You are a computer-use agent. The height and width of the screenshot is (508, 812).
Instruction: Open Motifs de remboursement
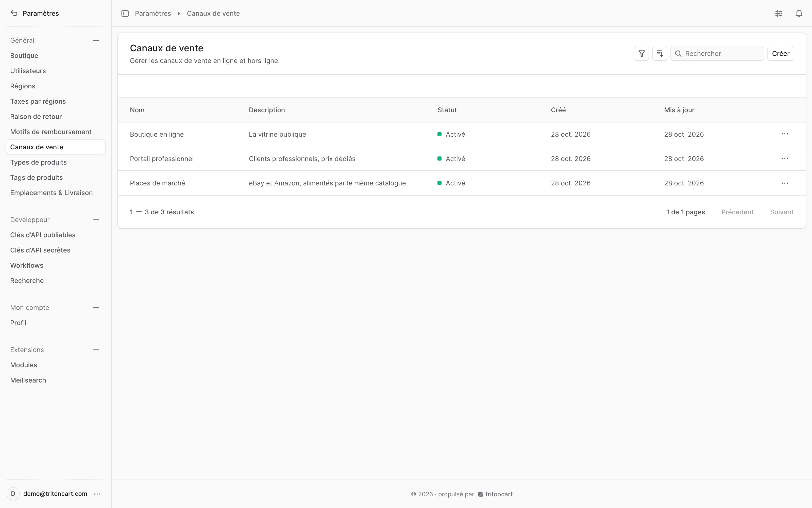(x=55, y=132)
